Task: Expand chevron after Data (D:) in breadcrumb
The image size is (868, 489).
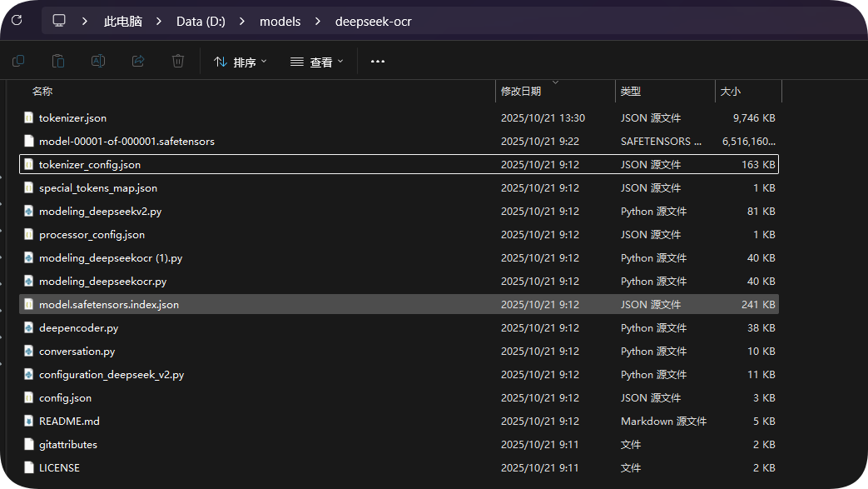Action: pyautogui.click(x=242, y=22)
